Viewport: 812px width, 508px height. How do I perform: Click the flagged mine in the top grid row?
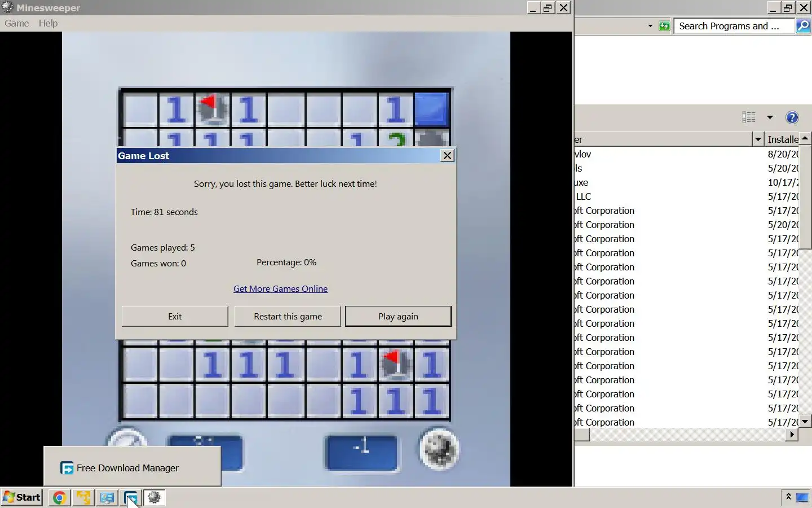pos(213,110)
